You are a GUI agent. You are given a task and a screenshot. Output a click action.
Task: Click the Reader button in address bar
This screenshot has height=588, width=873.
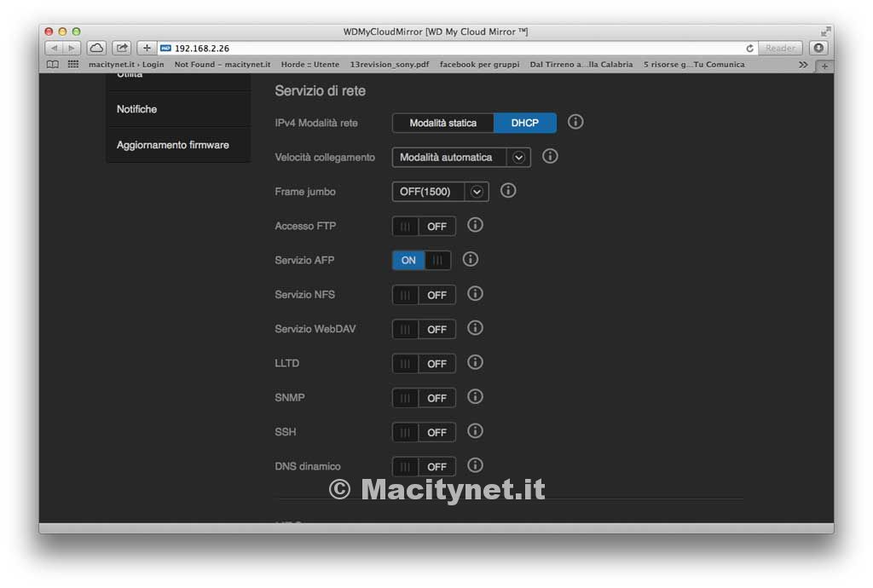click(780, 49)
